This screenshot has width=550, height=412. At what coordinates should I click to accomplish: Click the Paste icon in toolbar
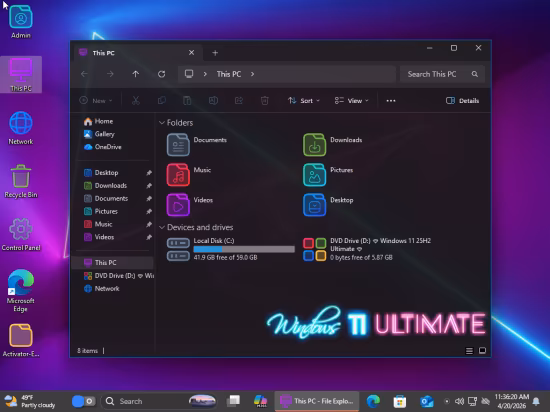(187, 101)
